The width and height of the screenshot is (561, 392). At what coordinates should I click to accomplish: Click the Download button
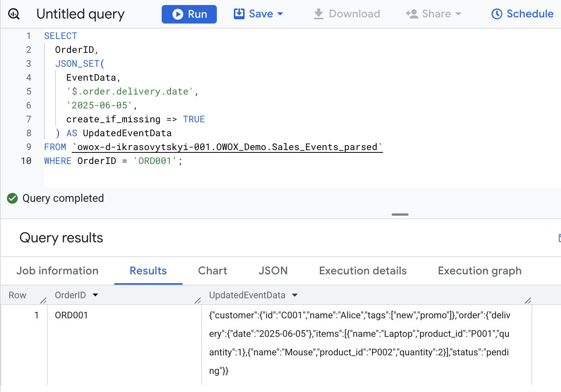point(346,14)
